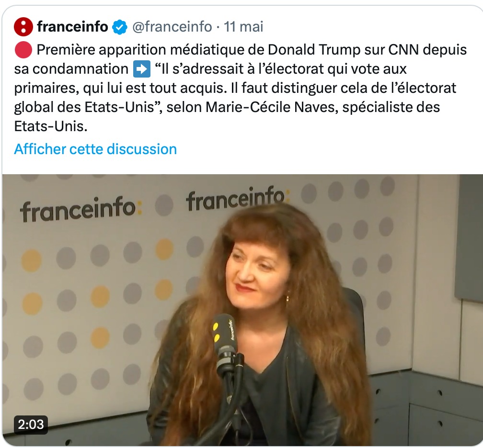483x448 pixels.
Task: Click the franceinfo red profile avatar
Action: (23, 27)
